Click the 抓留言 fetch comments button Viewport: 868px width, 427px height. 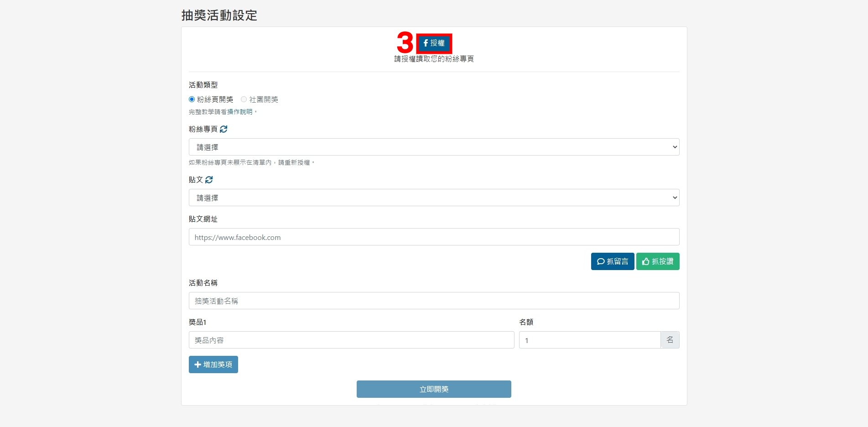[x=613, y=261]
